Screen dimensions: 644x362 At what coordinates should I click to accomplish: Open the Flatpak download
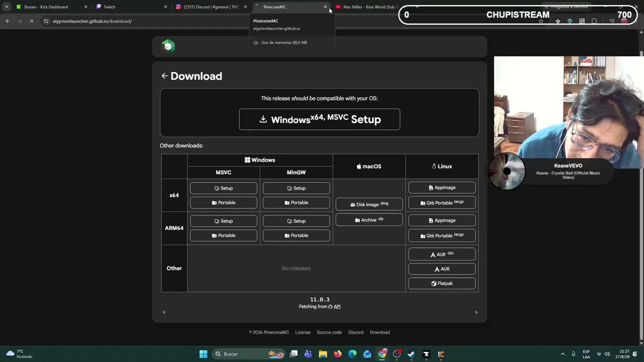tap(442, 284)
